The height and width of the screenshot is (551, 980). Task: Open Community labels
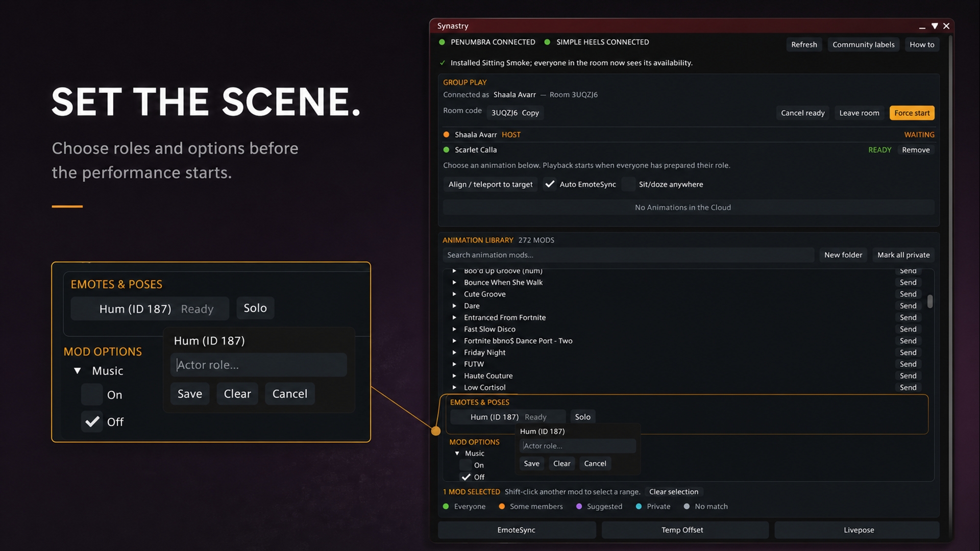[863, 44]
